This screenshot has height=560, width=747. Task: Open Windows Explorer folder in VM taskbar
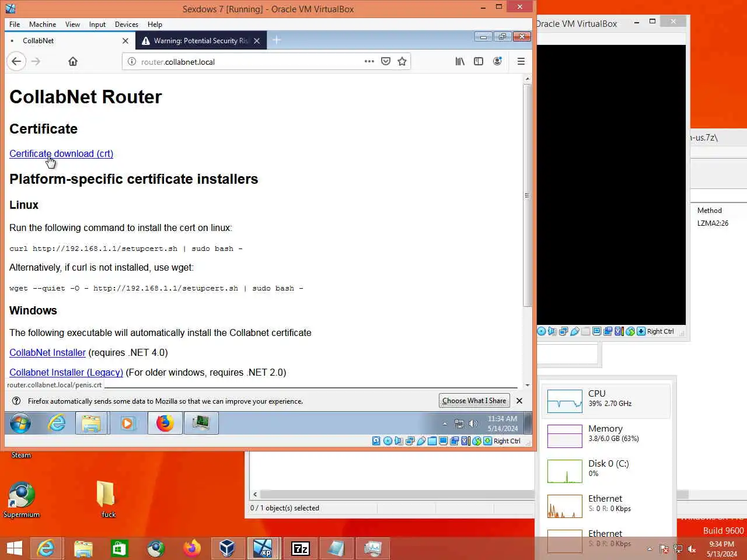[x=91, y=423]
